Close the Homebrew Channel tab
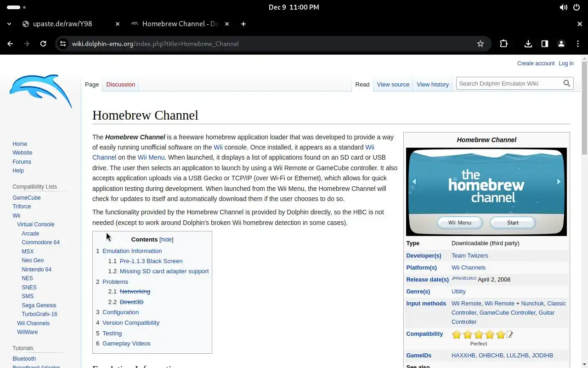The height and width of the screenshot is (368, 588). point(227,24)
